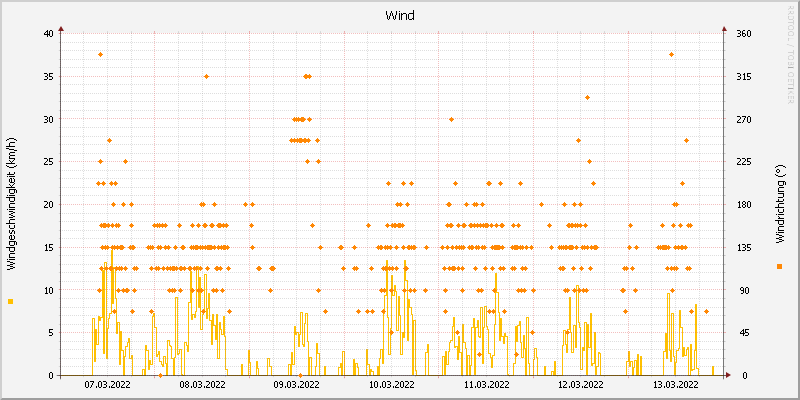Select the date label 13.03.2022
This screenshot has height=400, width=800.
[x=676, y=385]
